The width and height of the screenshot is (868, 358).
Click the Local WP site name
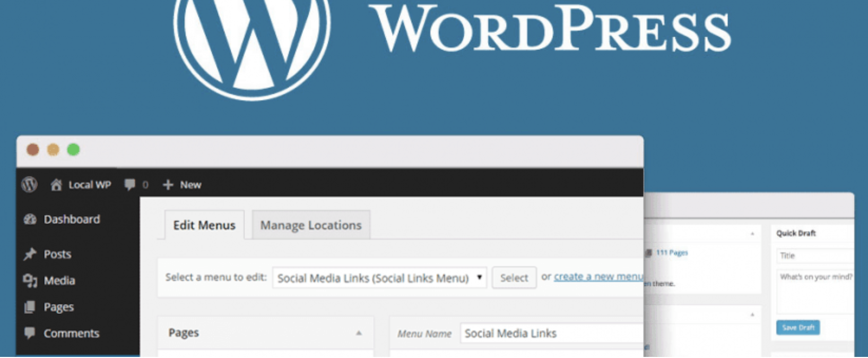pyautogui.click(x=90, y=184)
